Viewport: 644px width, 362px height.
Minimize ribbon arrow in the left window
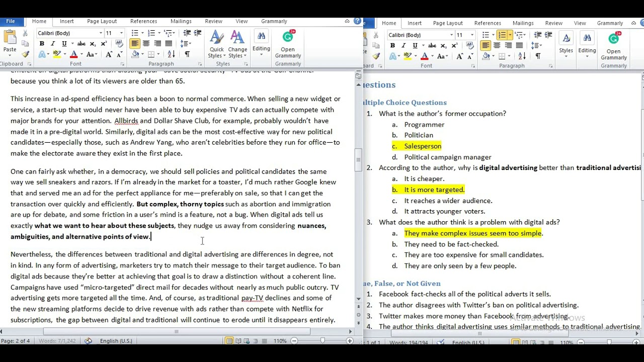(x=347, y=21)
